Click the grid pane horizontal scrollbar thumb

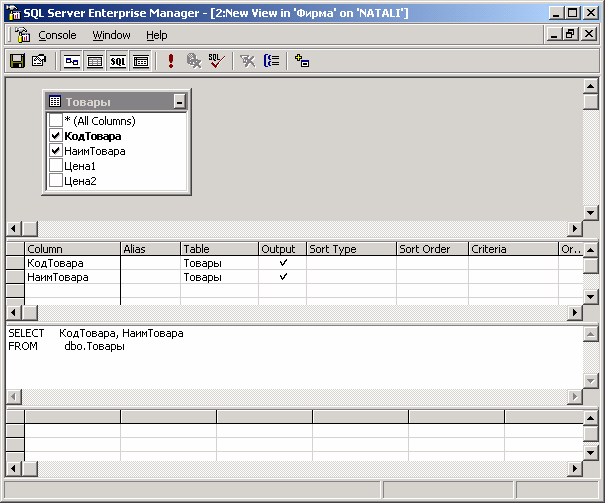(30, 312)
